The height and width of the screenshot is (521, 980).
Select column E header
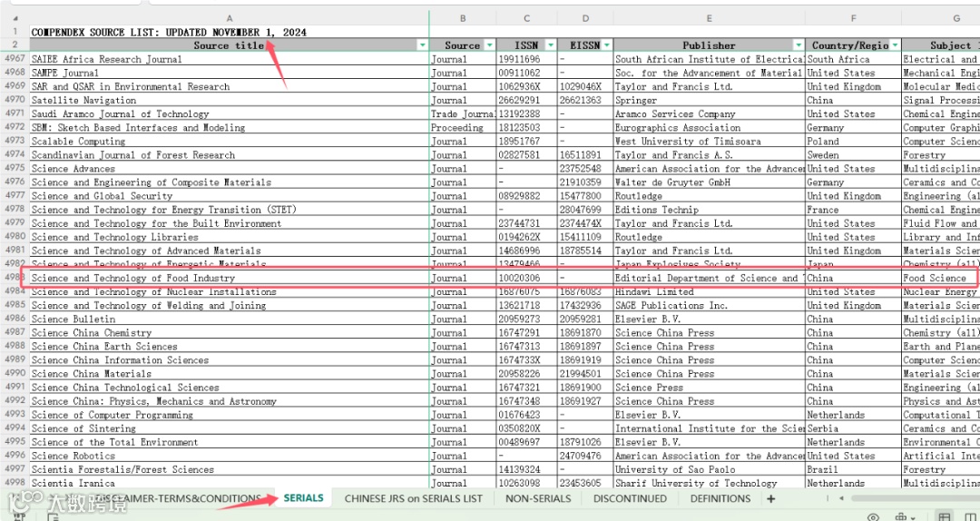click(710, 18)
